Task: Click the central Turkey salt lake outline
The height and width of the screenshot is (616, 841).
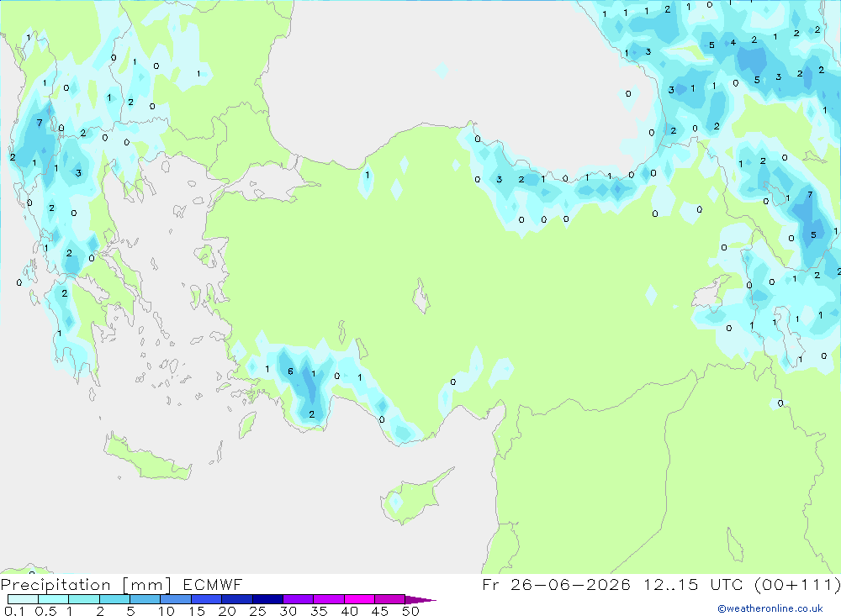Action: pyautogui.click(x=421, y=296)
